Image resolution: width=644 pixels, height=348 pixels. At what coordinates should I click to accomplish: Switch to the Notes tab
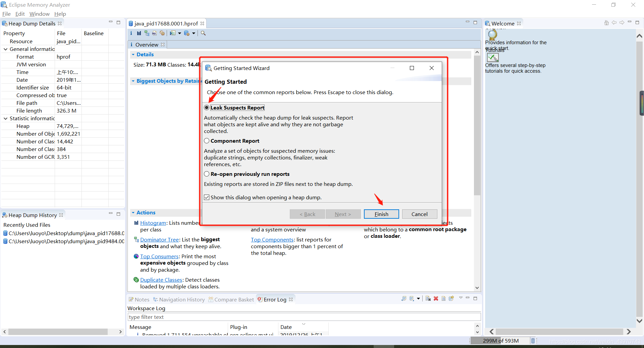tap(139, 299)
